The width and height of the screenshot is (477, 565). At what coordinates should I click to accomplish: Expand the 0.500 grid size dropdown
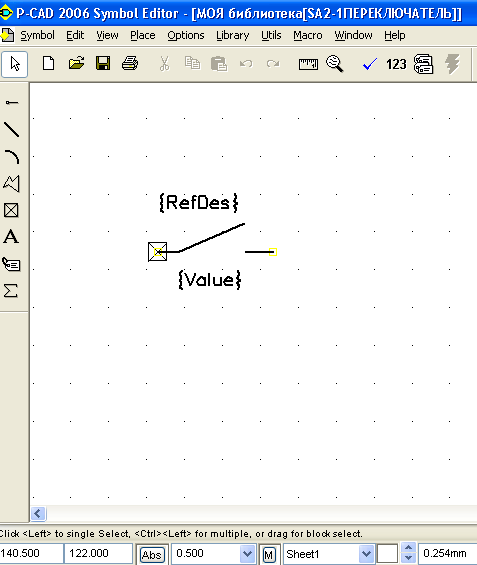coord(247,553)
